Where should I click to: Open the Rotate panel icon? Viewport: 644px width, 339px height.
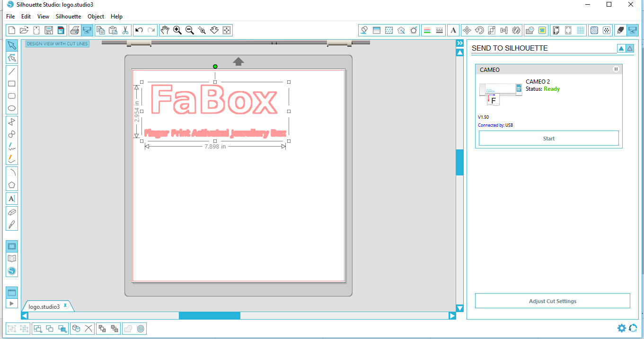coord(479,30)
